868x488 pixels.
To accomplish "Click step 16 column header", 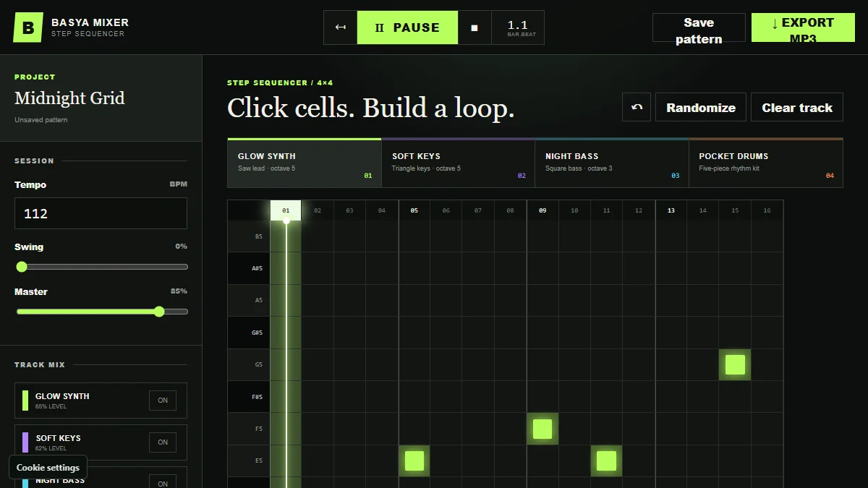I will (x=767, y=210).
